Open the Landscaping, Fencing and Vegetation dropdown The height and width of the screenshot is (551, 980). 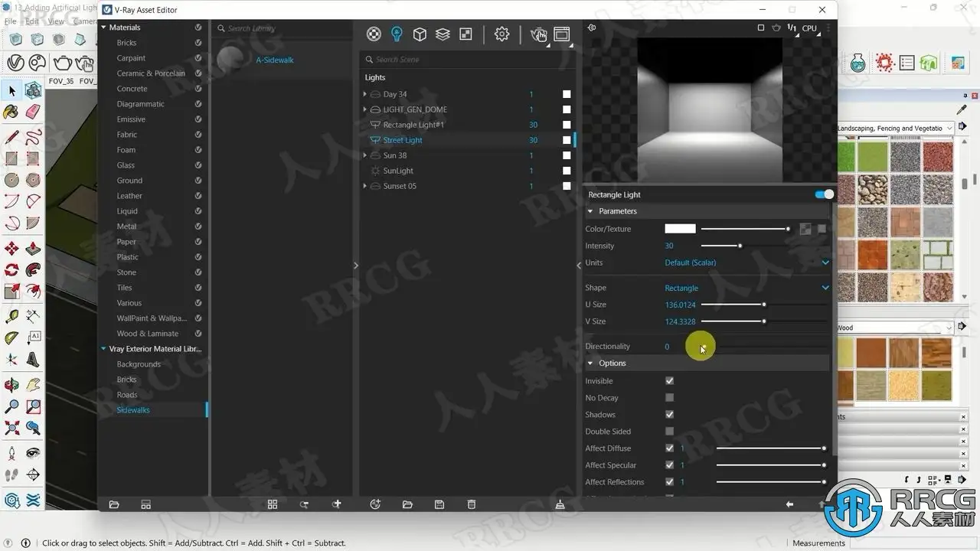point(895,129)
